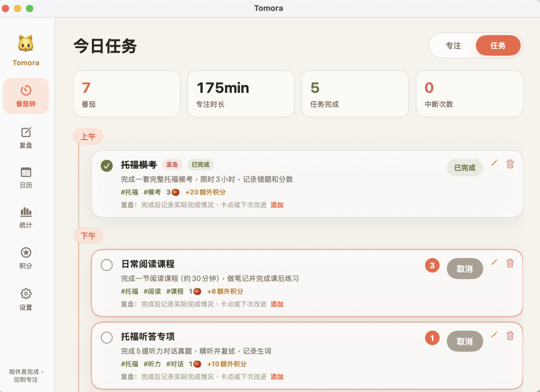Open the 复盘 review page icon
This screenshot has width=540, height=392.
click(x=26, y=132)
